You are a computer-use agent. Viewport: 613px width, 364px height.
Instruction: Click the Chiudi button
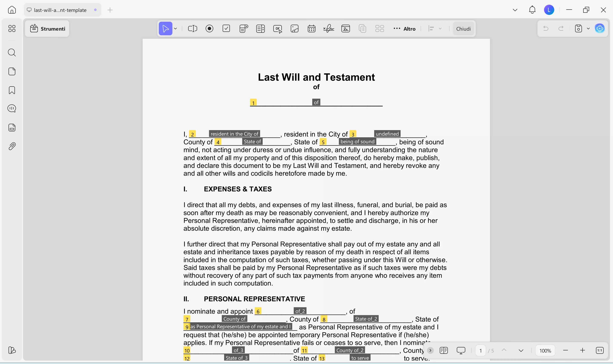[463, 29]
